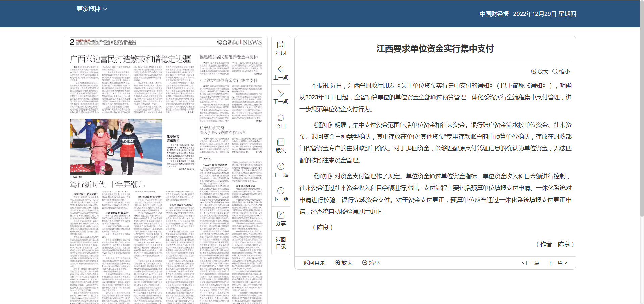Share this article using 分享
644x304 pixels.
pyautogui.click(x=281, y=219)
